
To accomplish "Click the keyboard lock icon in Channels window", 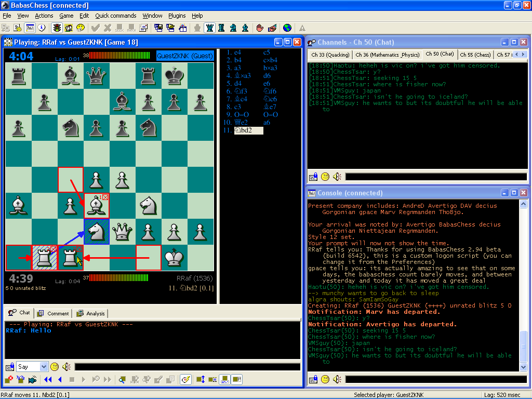I will click(x=313, y=177).
